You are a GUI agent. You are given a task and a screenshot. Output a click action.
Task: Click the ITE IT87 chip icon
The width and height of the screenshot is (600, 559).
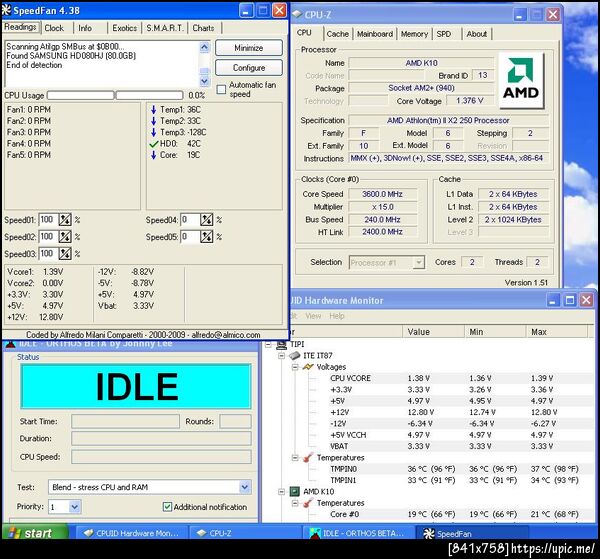click(x=294, y=356)
